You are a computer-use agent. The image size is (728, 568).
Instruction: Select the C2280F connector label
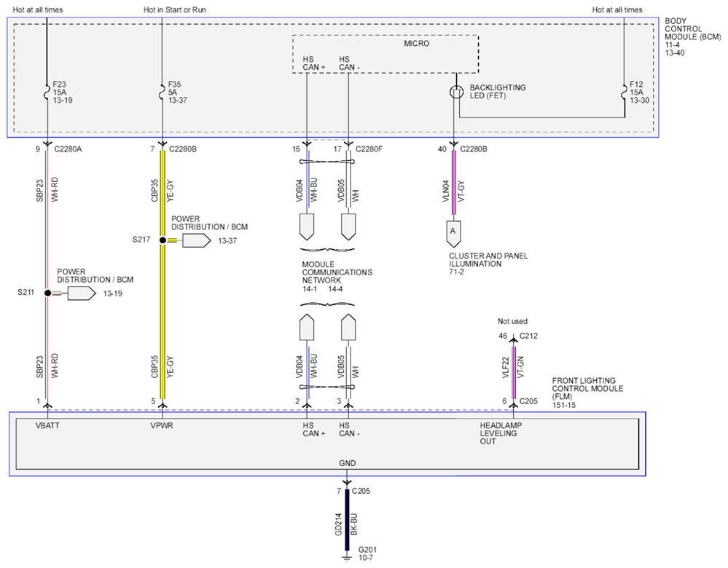pyautogui.click(x=369, y=149)
